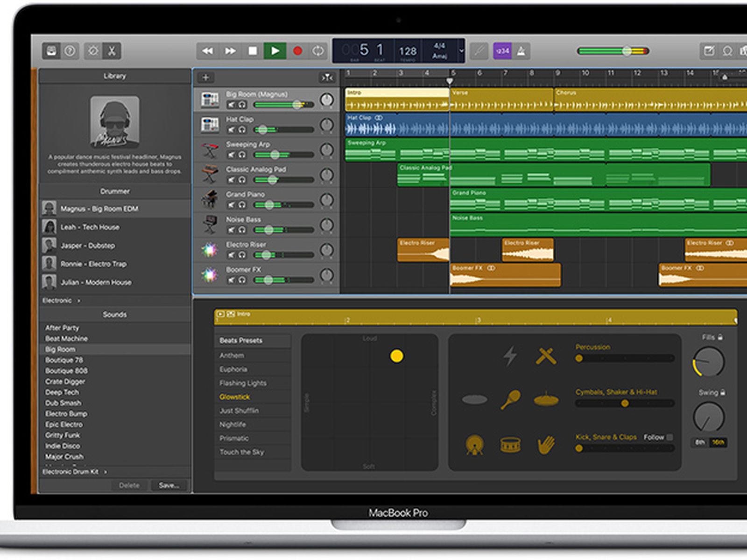Toggle the hand claps icon
Image resolution: width=747 pixels, height=560 pixels.
click(x=546, y=445)
